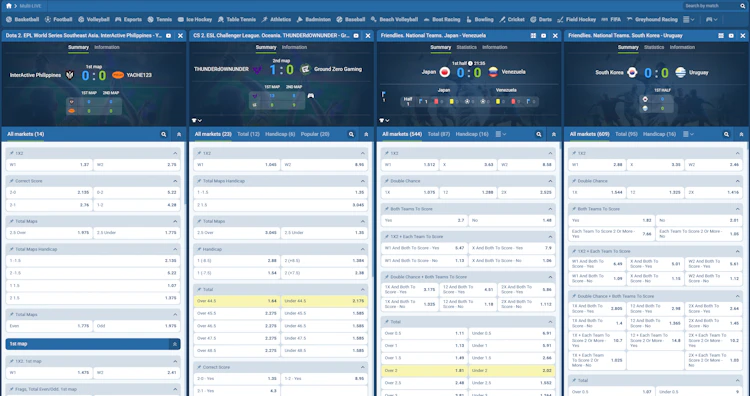Search markets in Japan - Venezuela panel
The height and width of the screenshot is (396, 750).
click(539, 135)
